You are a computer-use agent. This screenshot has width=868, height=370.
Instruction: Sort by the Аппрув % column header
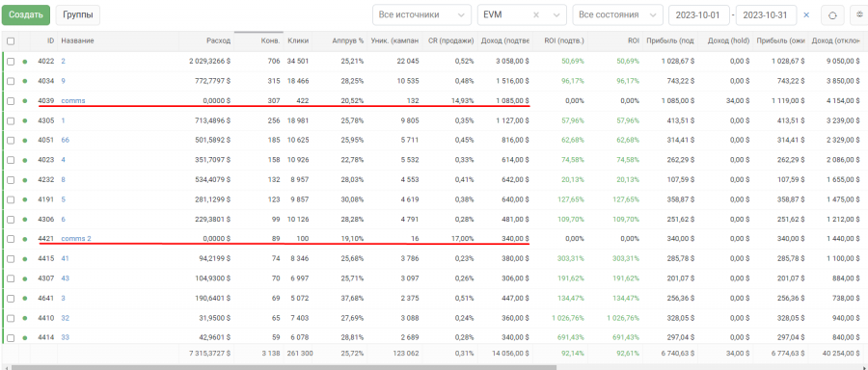pos(347,40)
